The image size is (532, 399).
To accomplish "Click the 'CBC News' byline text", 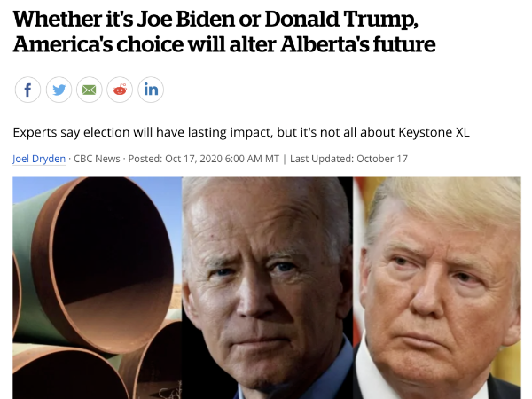I will [x=97, y=159].
